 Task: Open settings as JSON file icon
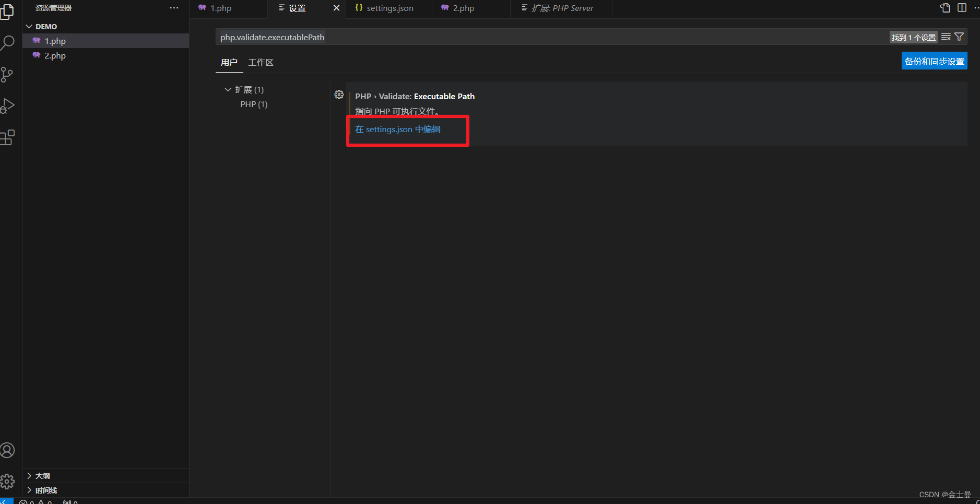pos(945,8)
